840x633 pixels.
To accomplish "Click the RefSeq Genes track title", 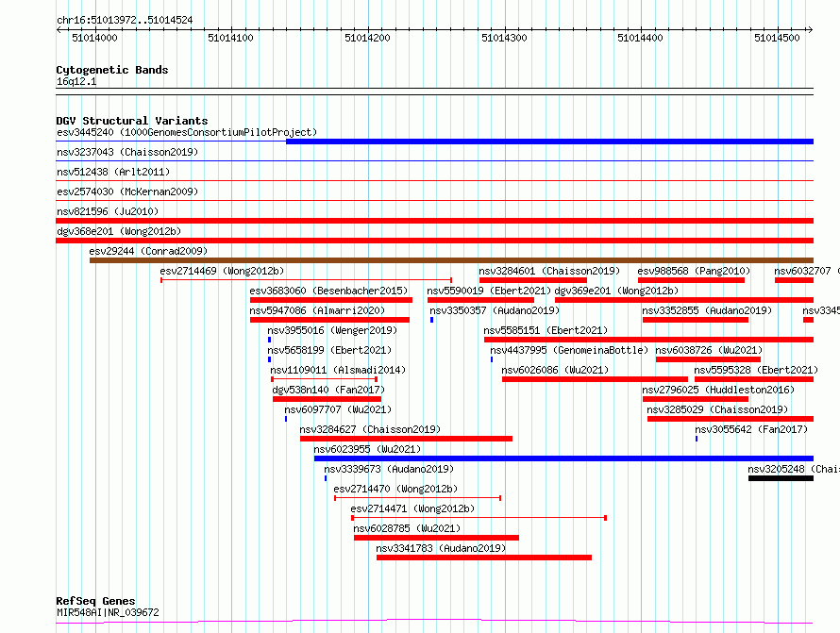I will [95, 602].
